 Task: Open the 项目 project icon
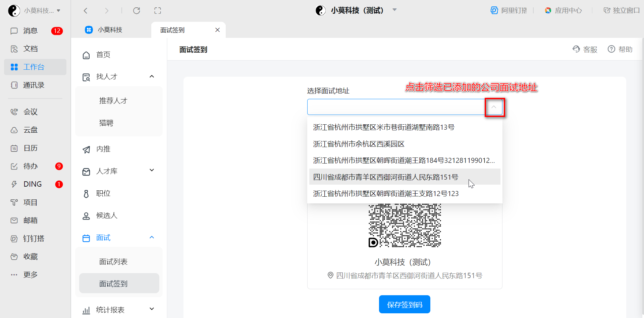click(x=14, y=202)
